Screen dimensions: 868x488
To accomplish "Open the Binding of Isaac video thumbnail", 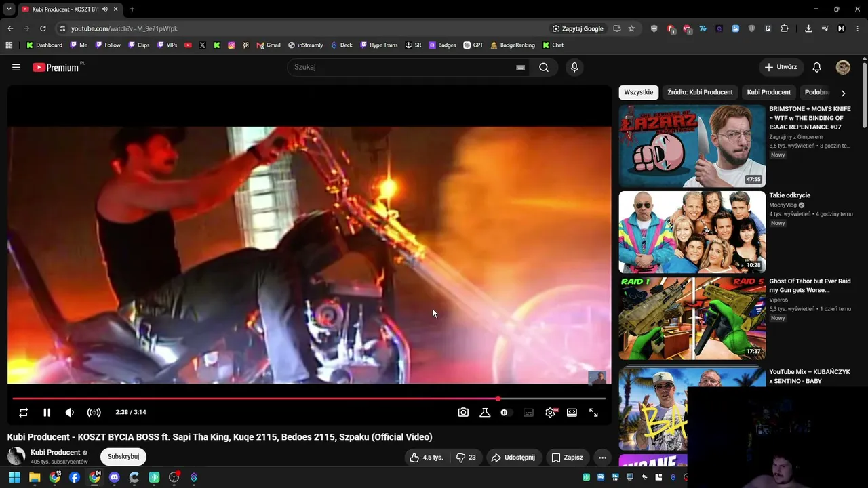I will 692,146.
